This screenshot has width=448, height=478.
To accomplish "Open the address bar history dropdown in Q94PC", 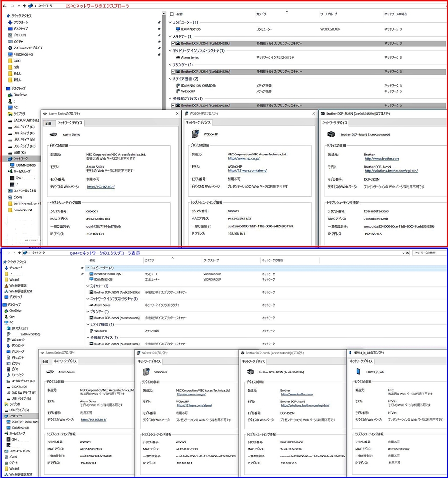I will (x=404, y=253).
